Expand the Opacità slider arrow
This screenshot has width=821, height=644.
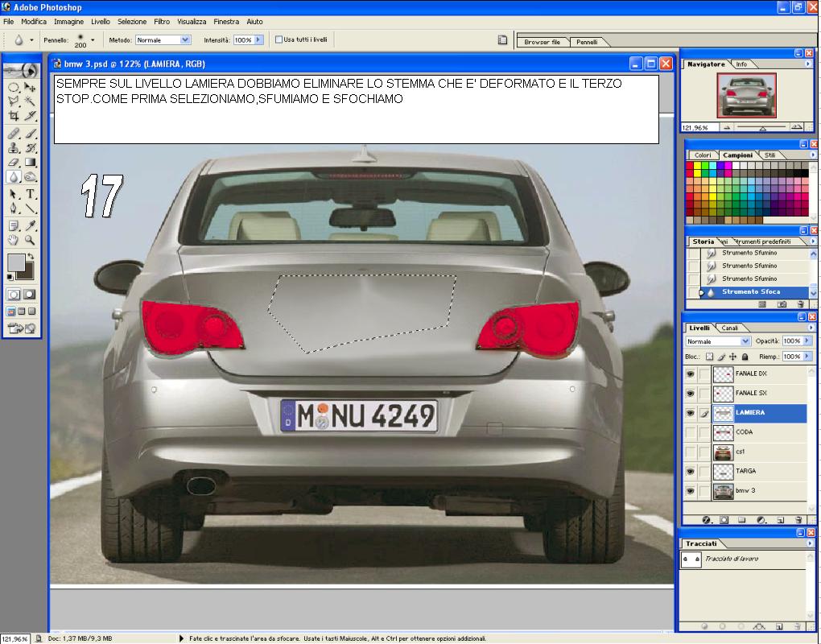[x=807, y=341]
